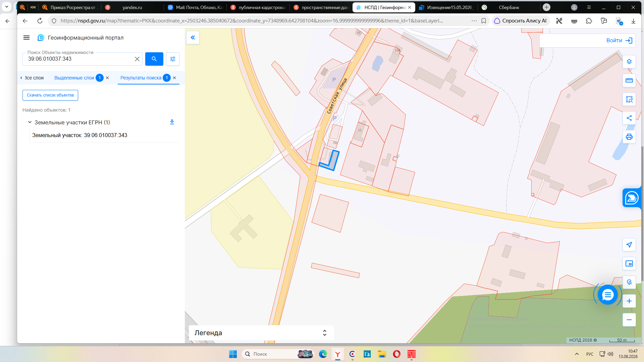Clear the cadastral number search field
The width and height of the screenshot is (644, 362).
[x=137, y=59]
